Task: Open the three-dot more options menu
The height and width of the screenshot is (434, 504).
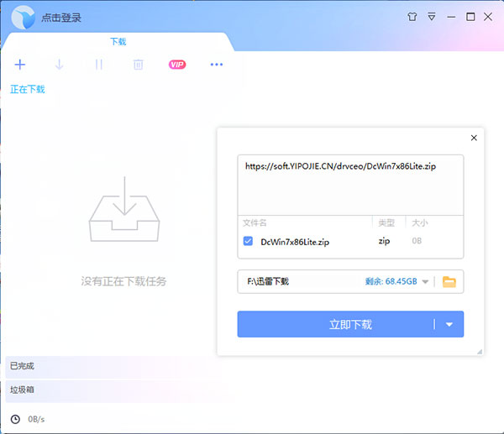Action: tap(217, 65)
